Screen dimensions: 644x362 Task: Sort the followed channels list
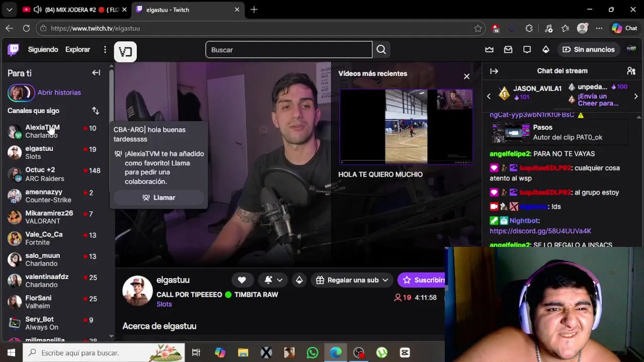pos(96,111)
